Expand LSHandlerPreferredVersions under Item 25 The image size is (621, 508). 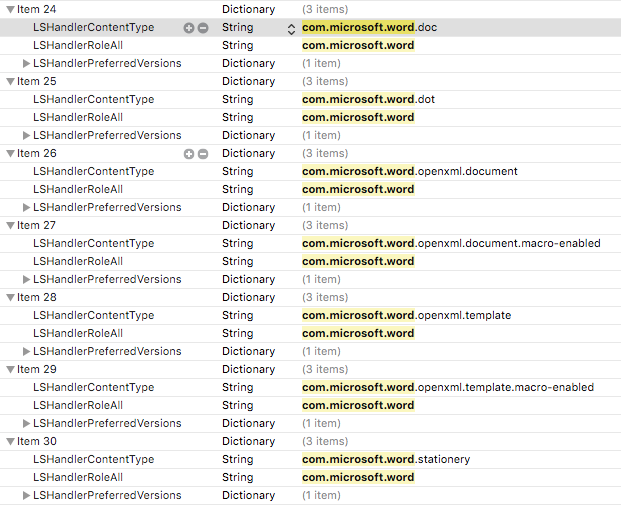pyautogui.click(x=26, y=135)
